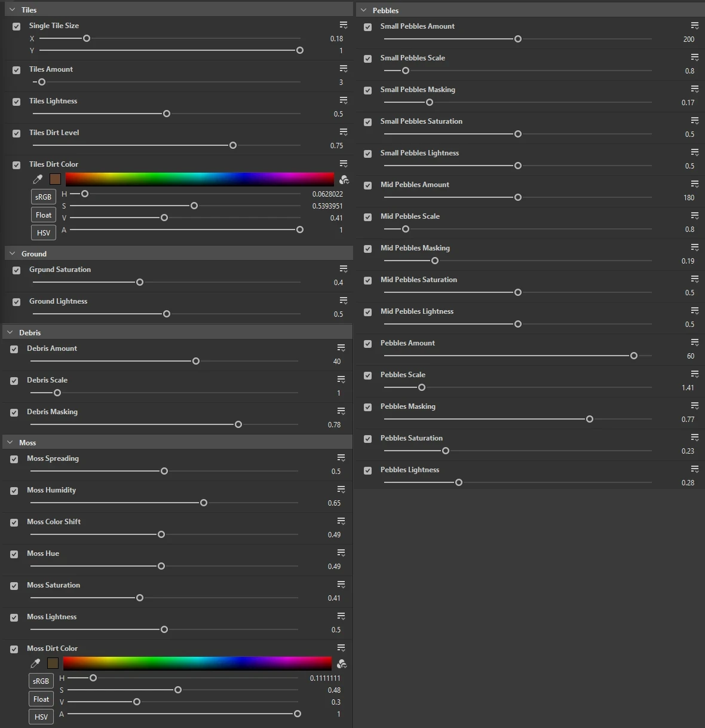Image resolution: width=705 pixels, height=728 pixels.
Task: Click HSV button under Moss Dirt Color
Action: point(41,717)
